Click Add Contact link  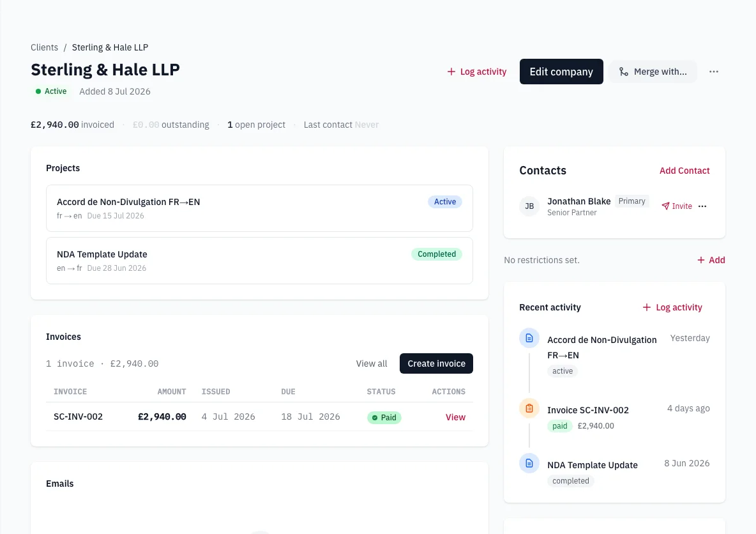click(684, 171)
